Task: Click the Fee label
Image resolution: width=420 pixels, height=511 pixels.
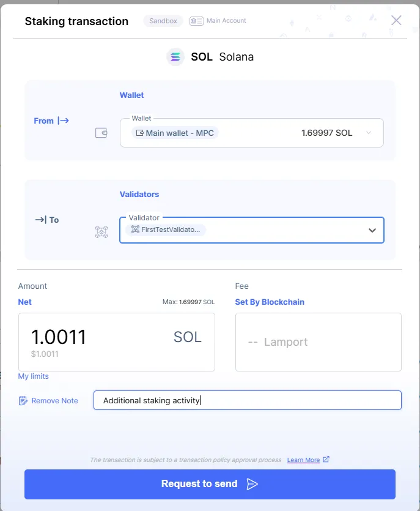Action: (x=242, y=286)
